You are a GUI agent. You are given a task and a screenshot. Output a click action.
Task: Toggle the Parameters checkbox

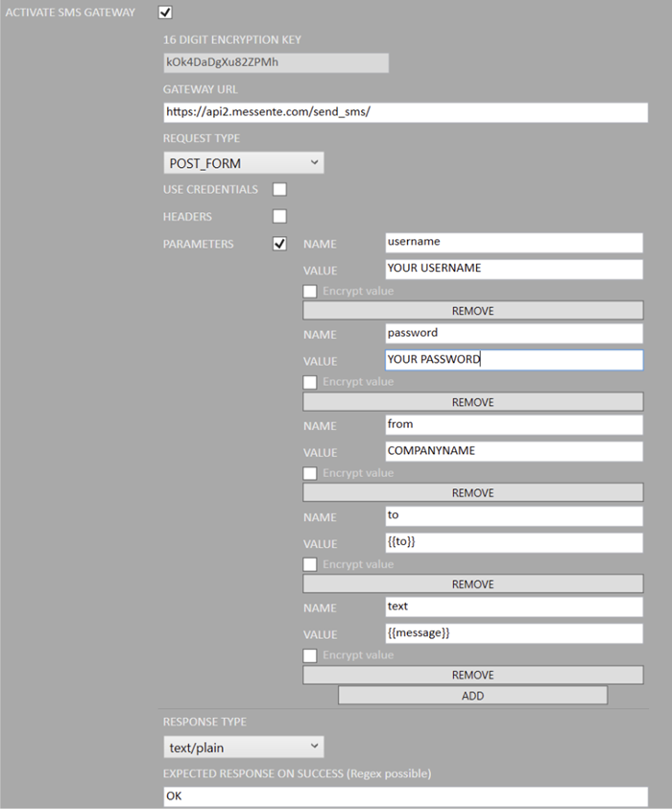coord(279,244)
